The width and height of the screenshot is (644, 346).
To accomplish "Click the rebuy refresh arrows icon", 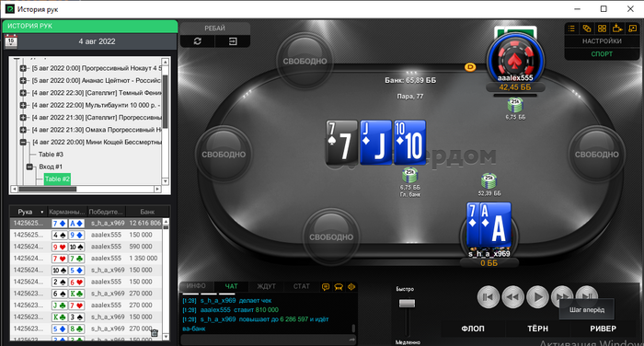I will 198,41.
